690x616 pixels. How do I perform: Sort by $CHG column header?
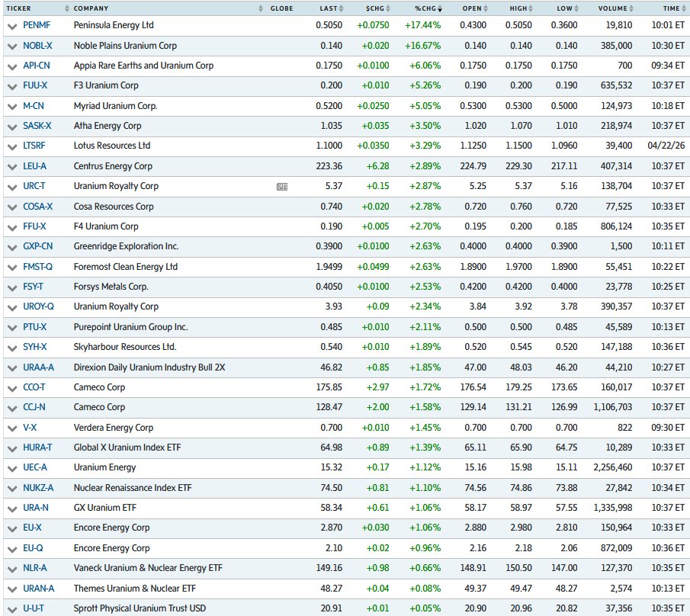click(378, 8)
